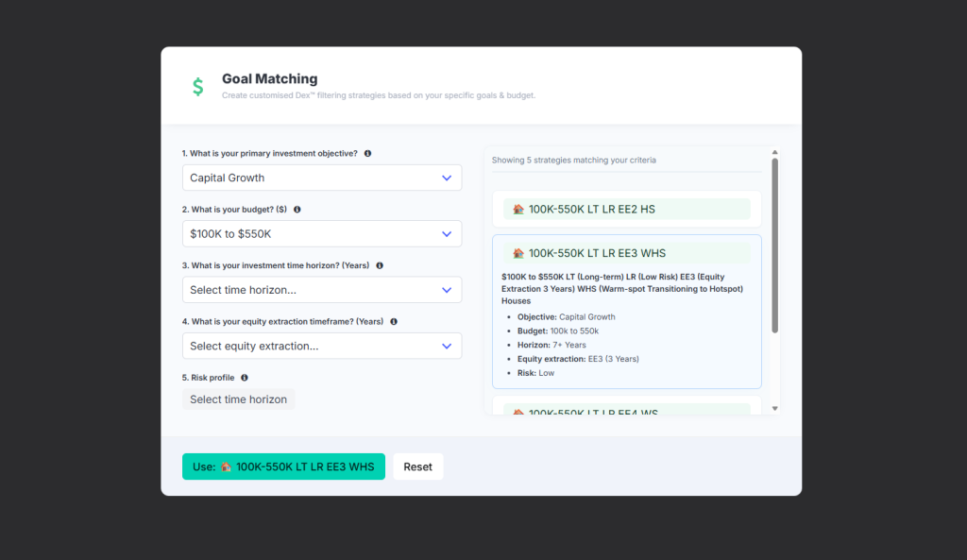Click the scroll down arrow of strategies list

pos(775,409)
